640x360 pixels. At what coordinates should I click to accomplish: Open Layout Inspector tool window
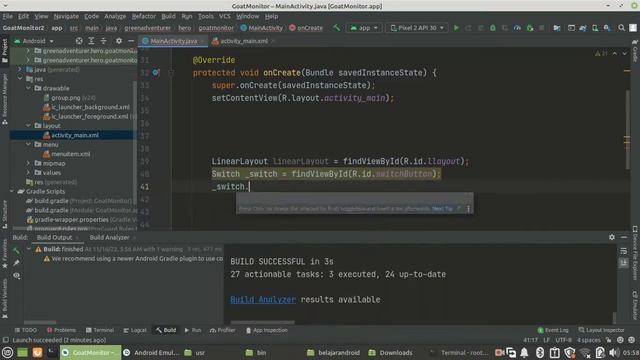pos(601,330)
